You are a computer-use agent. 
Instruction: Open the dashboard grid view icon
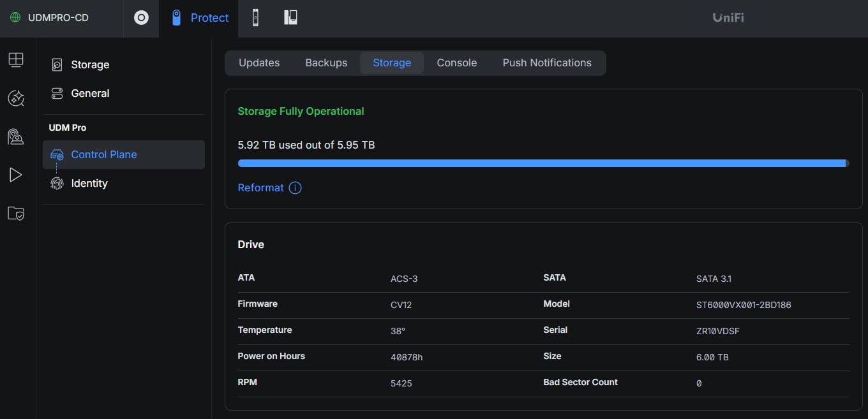[x=16, y=60]
